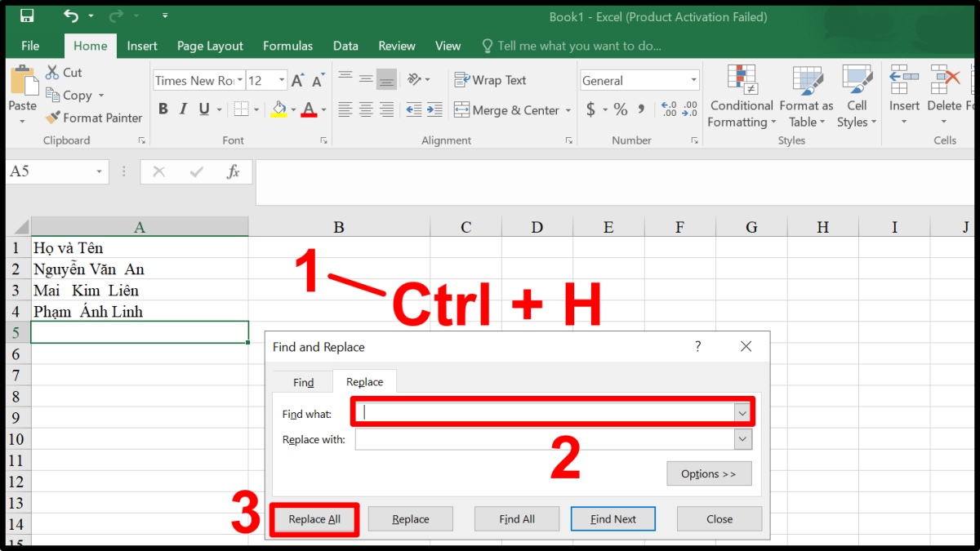Click the Percent Style icon
980x551 pixels.
621,109
